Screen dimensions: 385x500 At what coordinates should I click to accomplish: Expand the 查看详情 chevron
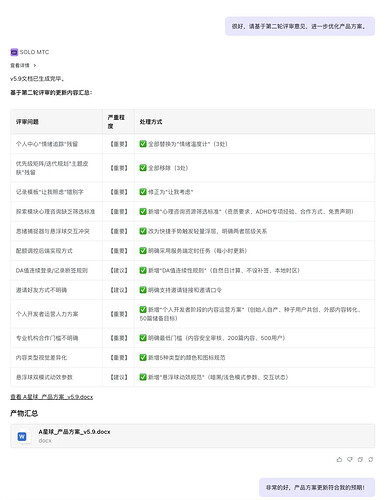[35, 65]
